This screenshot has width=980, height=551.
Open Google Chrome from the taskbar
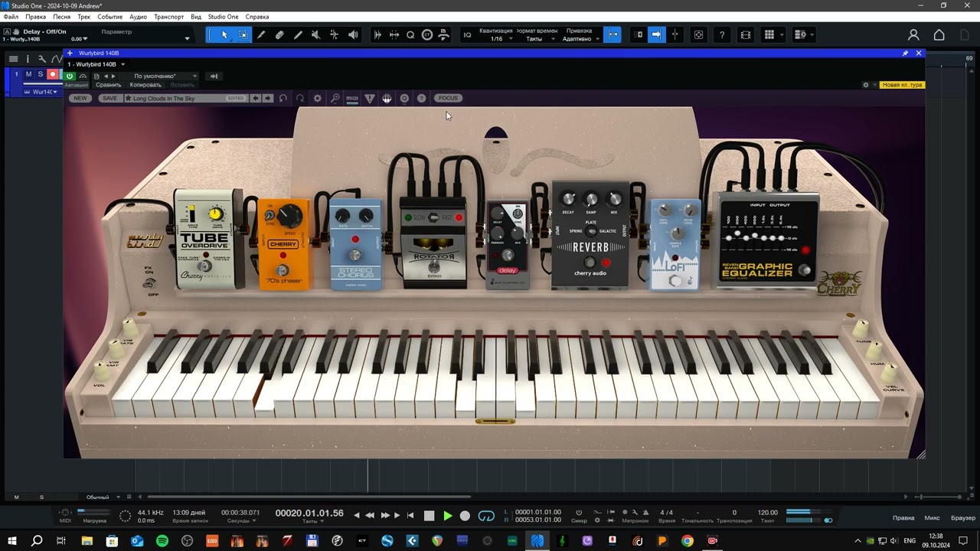click(x=688, y=541)
